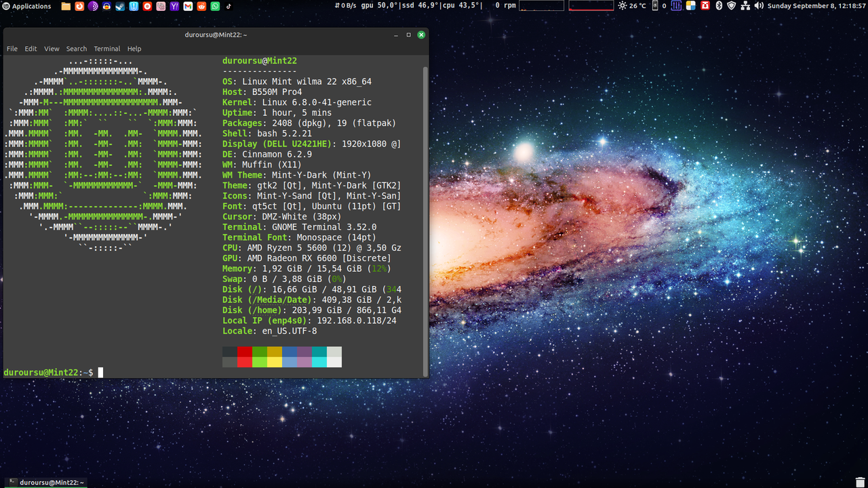Image resolution: width=868 pixels, height=488 pixels.
Task: Open the 26 °C weather applet
Action: 632,5
